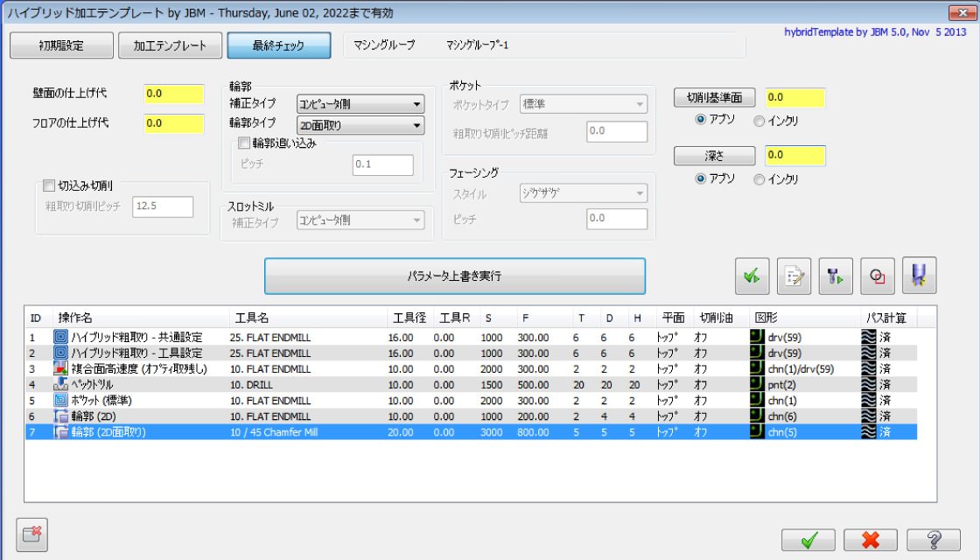Click the document-with-pencil edit icon
Viewport: 980px width, 560px height.
pos(794,276)
